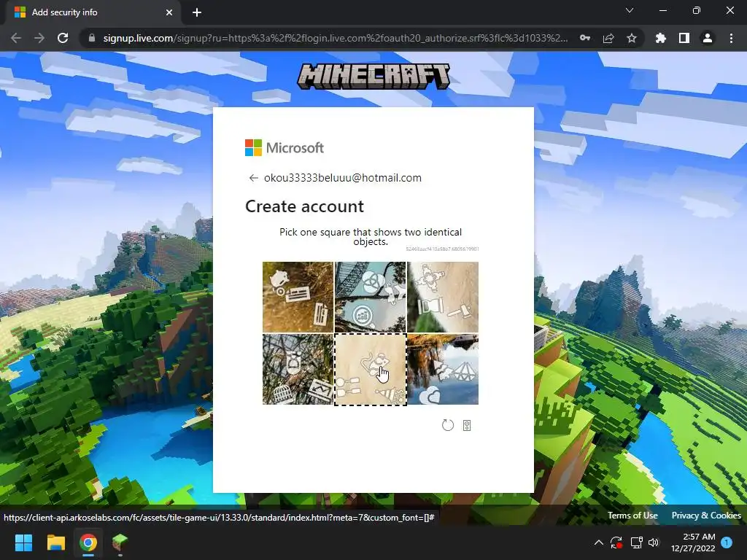Open network settings from tray icon
Viewport: 747px width, 560px height.
click(x=636, y=542)
